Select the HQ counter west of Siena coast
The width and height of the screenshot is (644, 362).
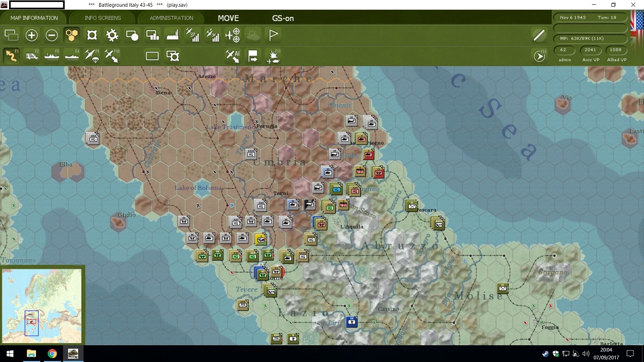click(x=92, y=138)
